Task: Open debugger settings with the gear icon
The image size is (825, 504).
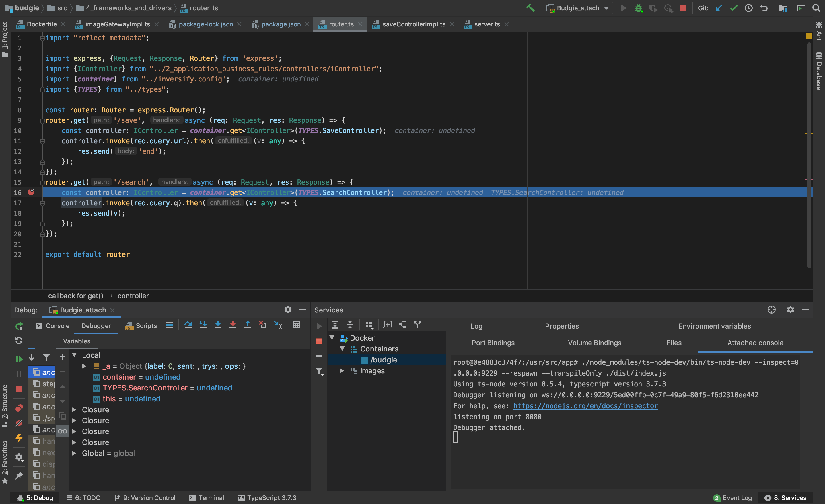Action: (288, 310)
